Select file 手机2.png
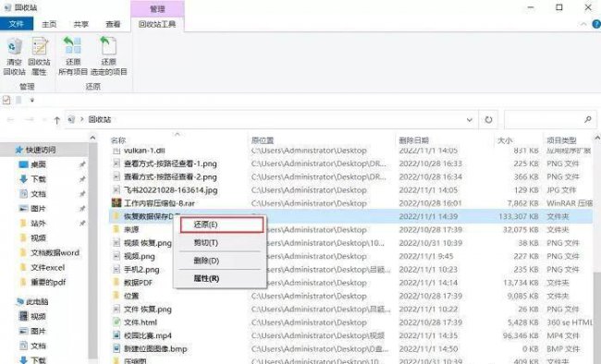This screenshot has height=364, width=601. [141, 270]
